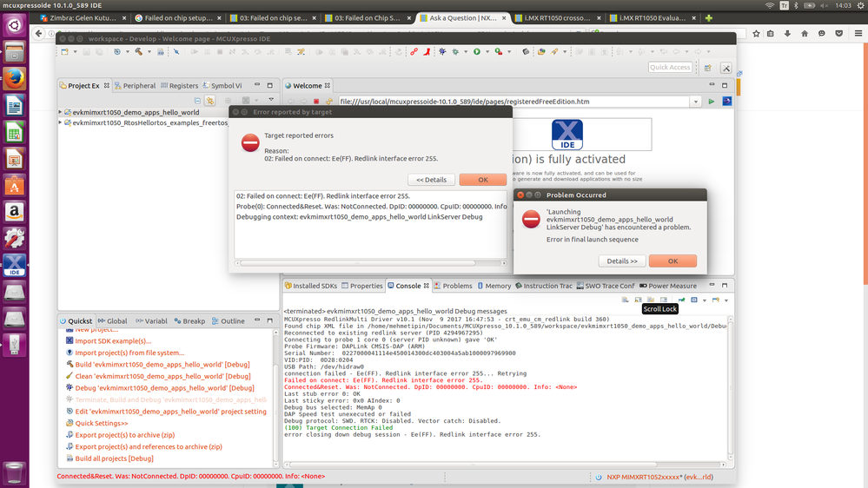Click Build 'evkmimxrt1050_demo_apps_hello_world' [Debug] link
This screenshot has height=488, width=868.
click(x=162, y=365)
